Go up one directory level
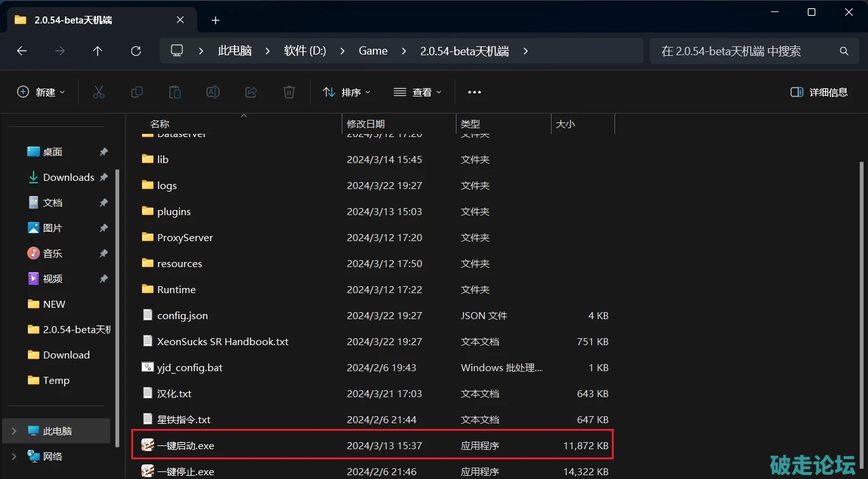The image size is (868, 479). point(98,51)
